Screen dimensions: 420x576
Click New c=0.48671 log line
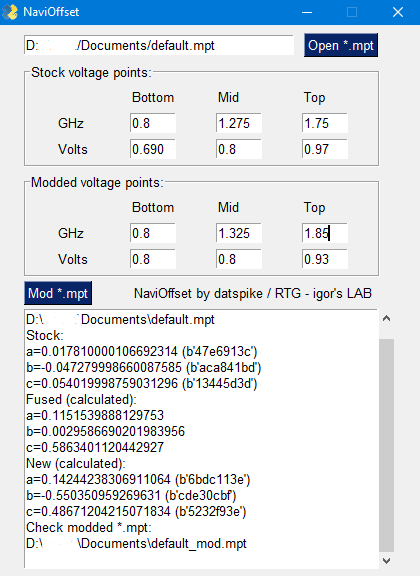pos(136,511)
